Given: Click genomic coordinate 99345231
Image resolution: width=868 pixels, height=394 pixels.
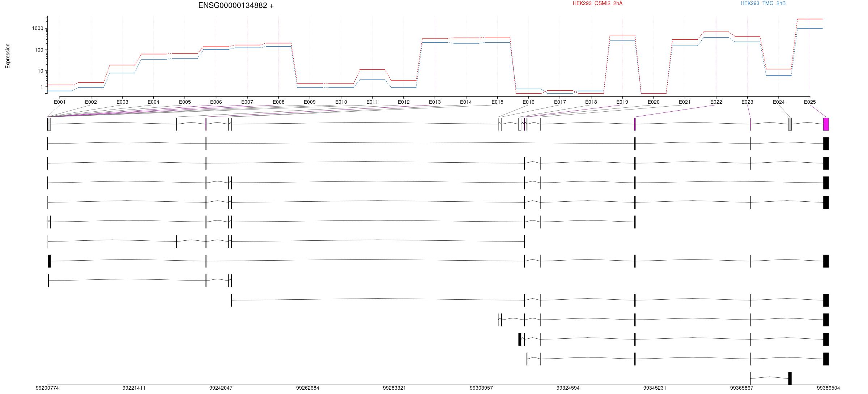Looking at the screenshot, I should (x=655, y=388).
